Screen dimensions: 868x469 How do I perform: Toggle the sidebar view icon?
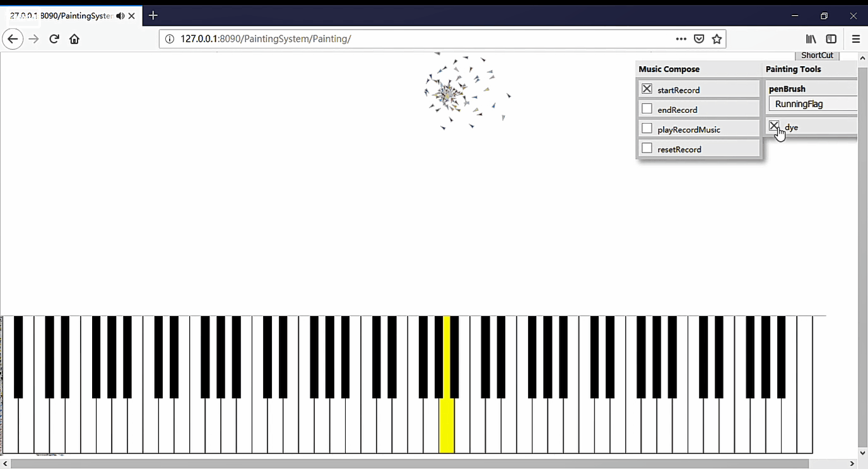[x=831, y=39]
